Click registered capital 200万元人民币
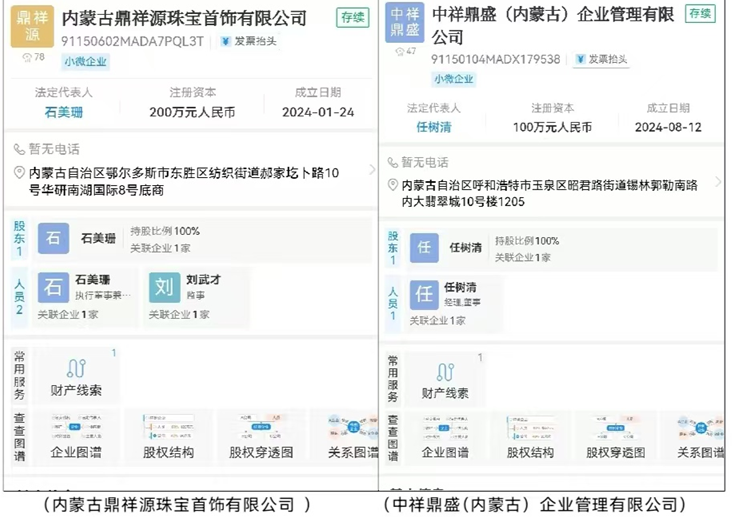This screenshot has height=517, width=732. tap(192, 112)
